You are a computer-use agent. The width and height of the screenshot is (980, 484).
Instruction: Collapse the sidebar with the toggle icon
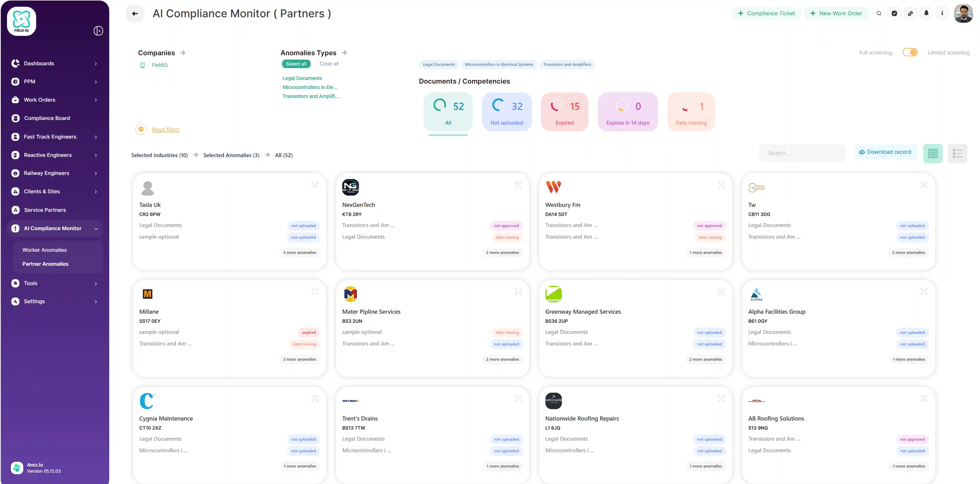[x=98, y=31]
